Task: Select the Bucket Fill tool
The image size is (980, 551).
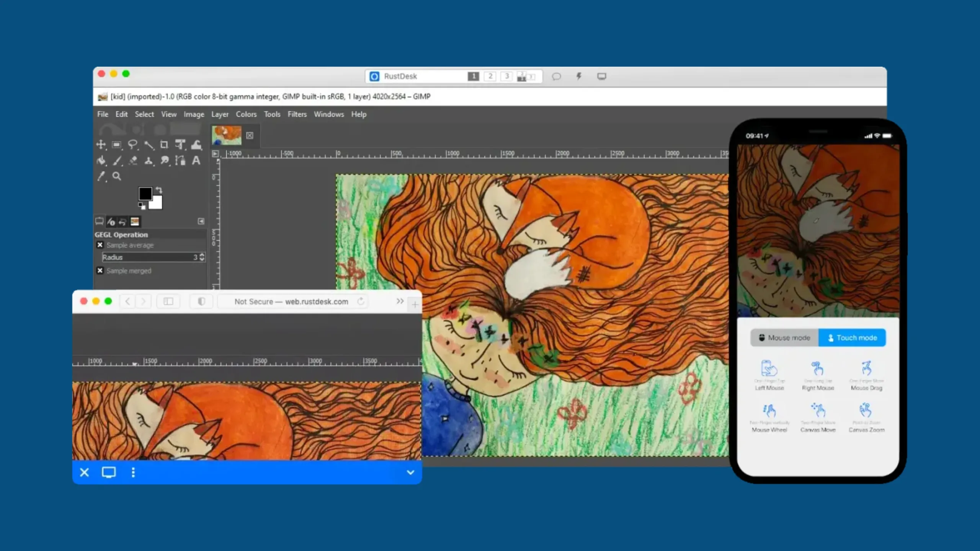Action: click(101, 160)
